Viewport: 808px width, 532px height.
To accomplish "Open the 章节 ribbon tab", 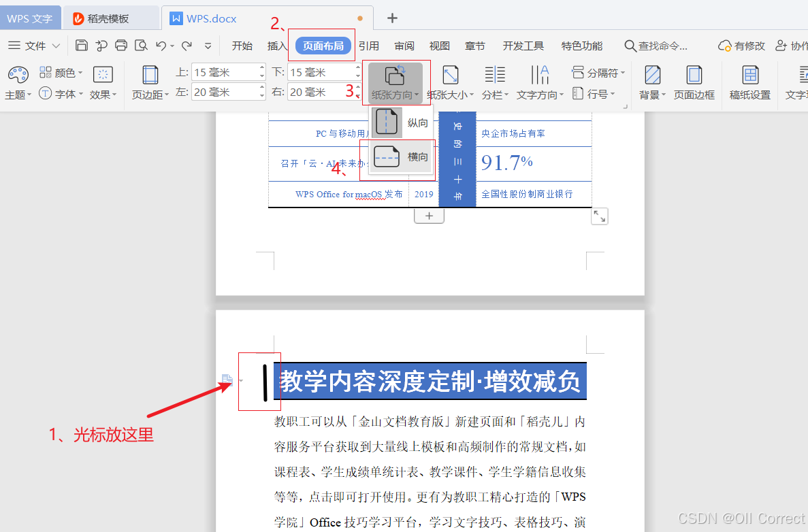I will [474, 46].
